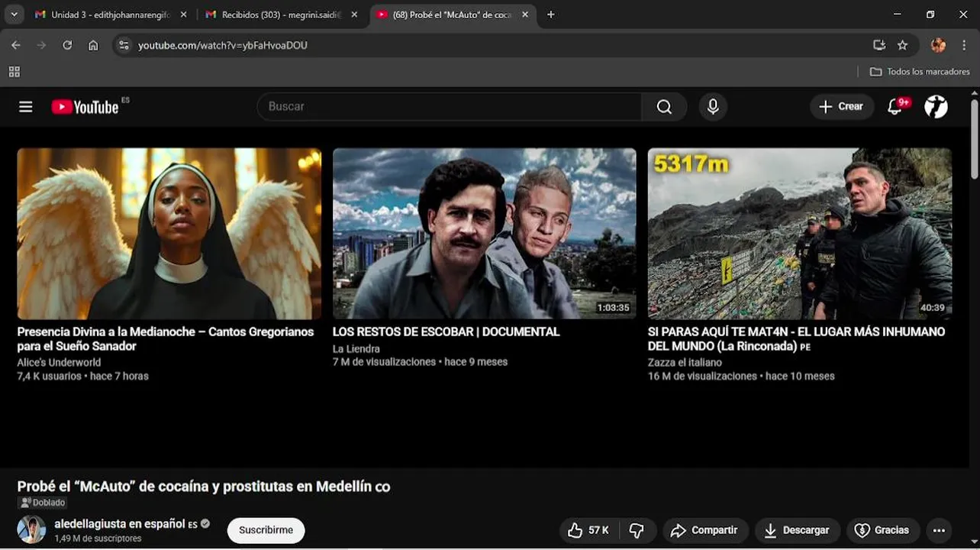The image size is (980, 550).
Task: Click the browser address bar URL
Action: point(223,46)
